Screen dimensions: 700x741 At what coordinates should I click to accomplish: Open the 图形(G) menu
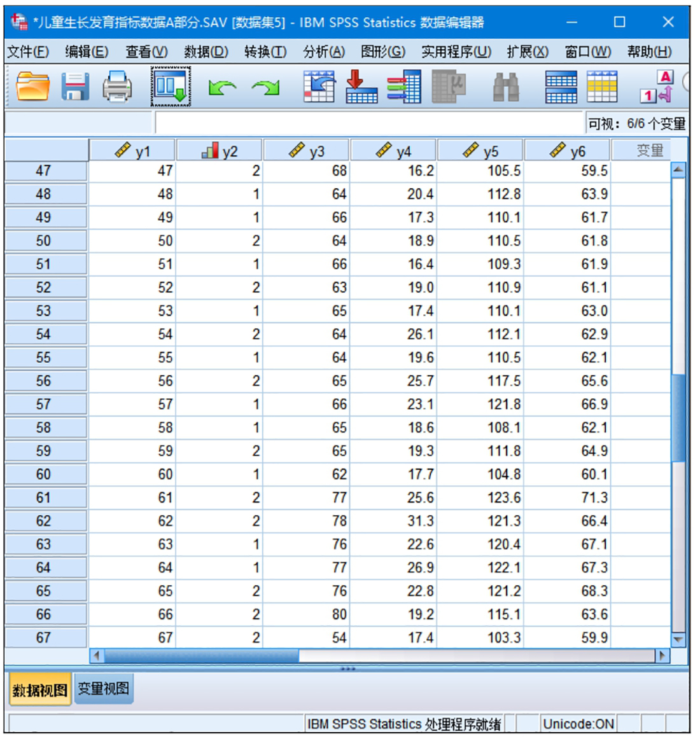click(x=382, y=52)
